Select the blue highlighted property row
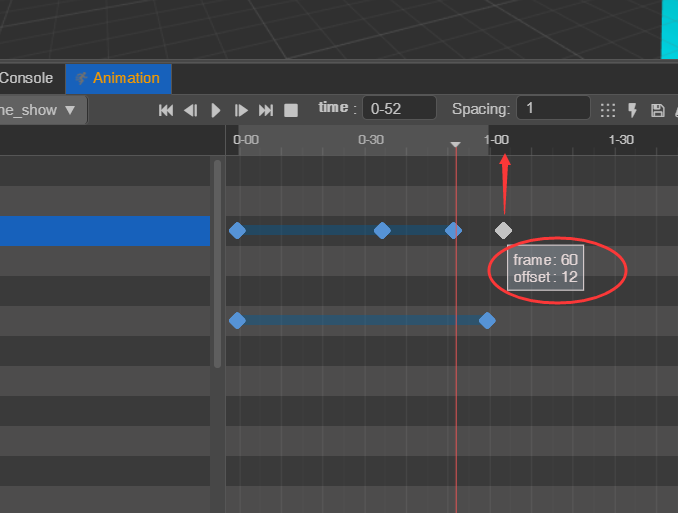The width and height of the screenshot is (678, 513). pos(105,231)
